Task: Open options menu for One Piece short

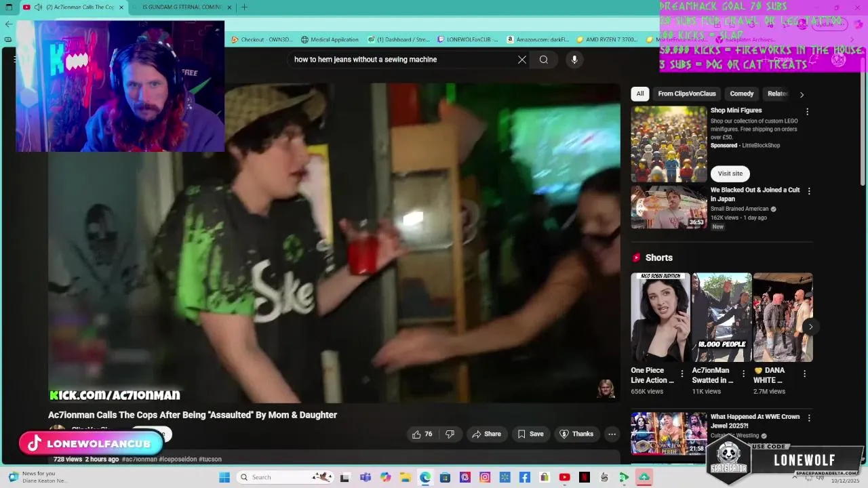Action: pos(684,373)
